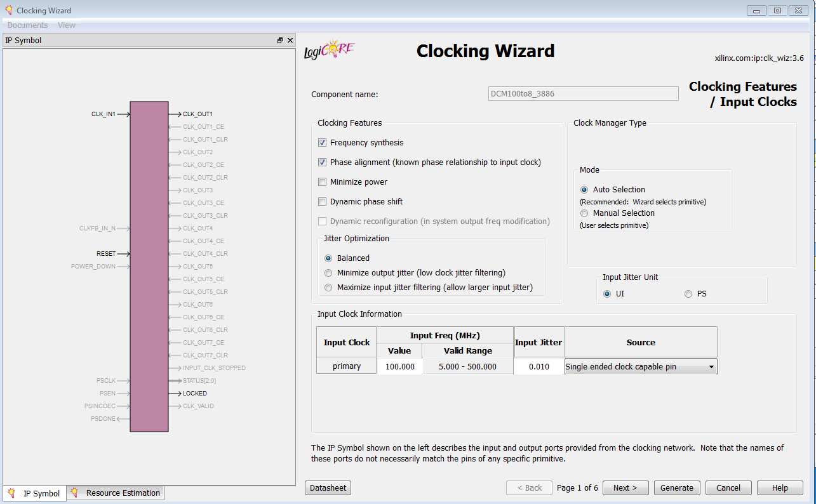Click the CLK_VALID port label

point(198,406)
